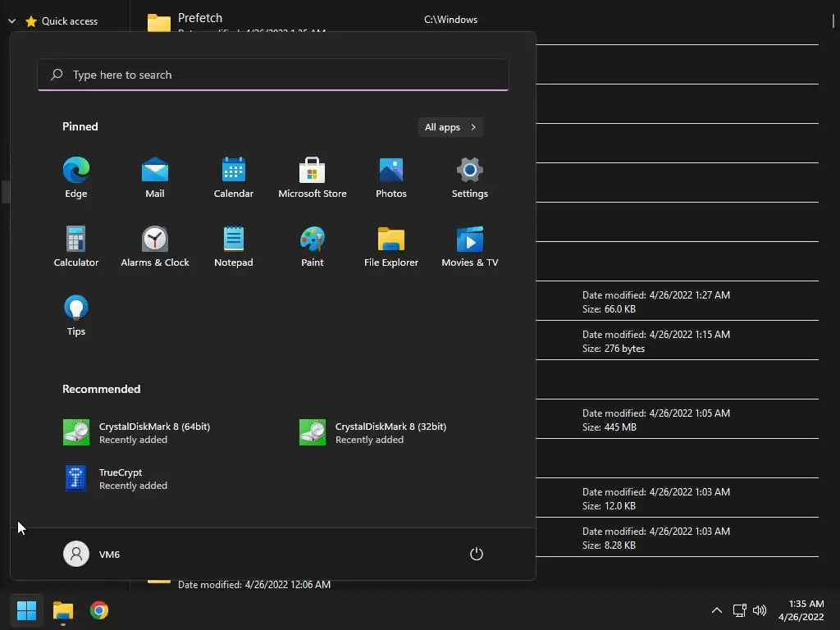840x630 pixels.
Task: Launch the Calculator app
Action: click(76, 246)
